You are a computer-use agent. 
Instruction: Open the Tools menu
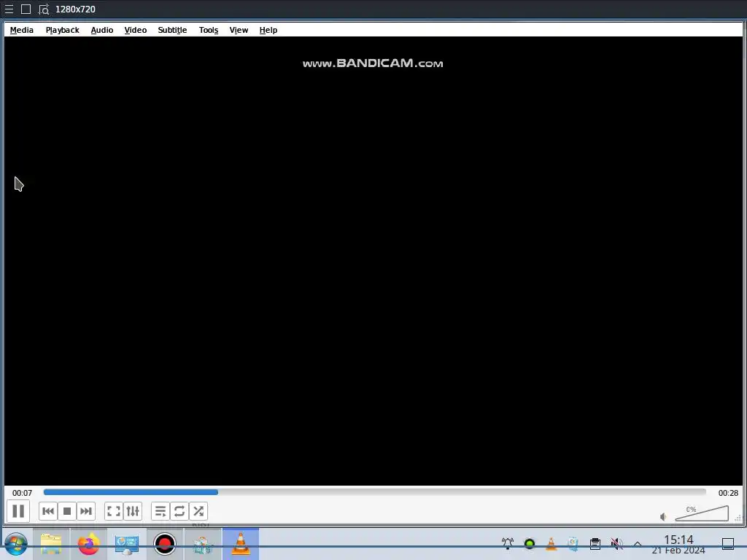coord(209,30)
